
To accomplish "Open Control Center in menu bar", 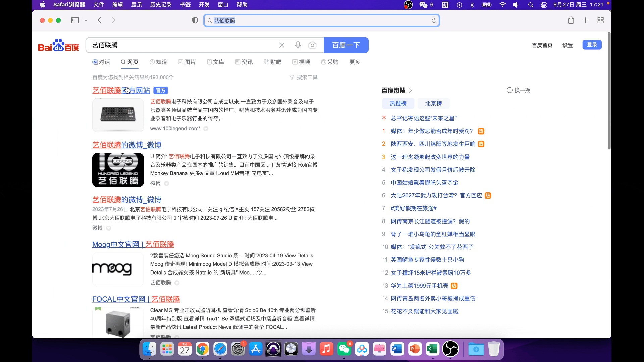I will tap(544, 5).
